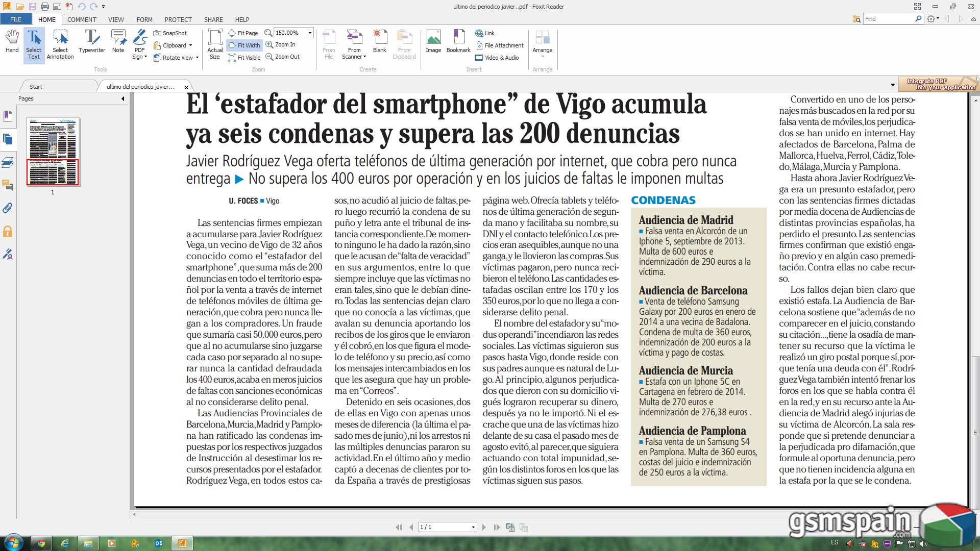Open the HELP ribbon tab

point(242,19)
